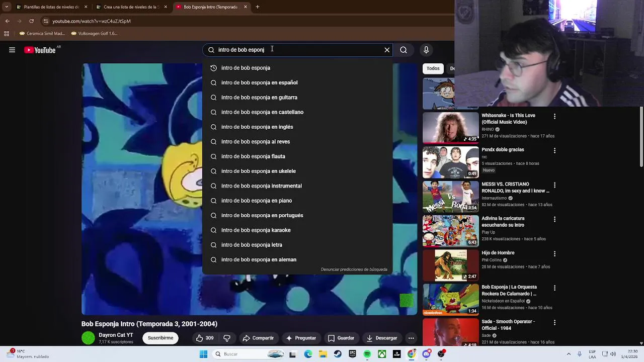644x362 pixels.
Task: Subscribe via the Suscribirse button
Action: click(160, 338)
